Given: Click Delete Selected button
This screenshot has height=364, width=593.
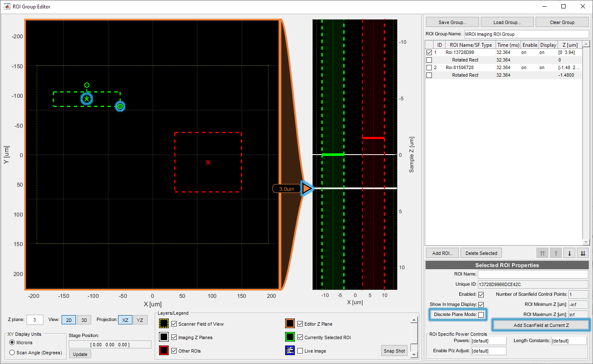Looking at the screenshot, I should [481, 253].
